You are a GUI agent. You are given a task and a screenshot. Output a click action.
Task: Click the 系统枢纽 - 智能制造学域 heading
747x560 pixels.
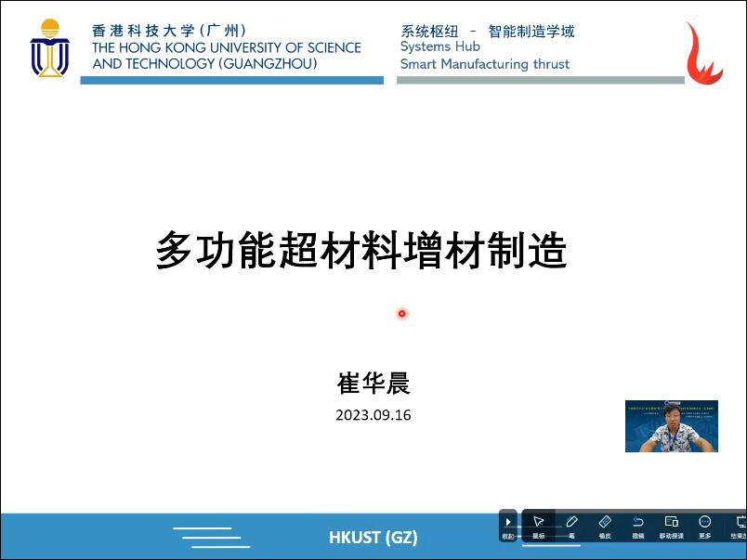coord(487,31)
